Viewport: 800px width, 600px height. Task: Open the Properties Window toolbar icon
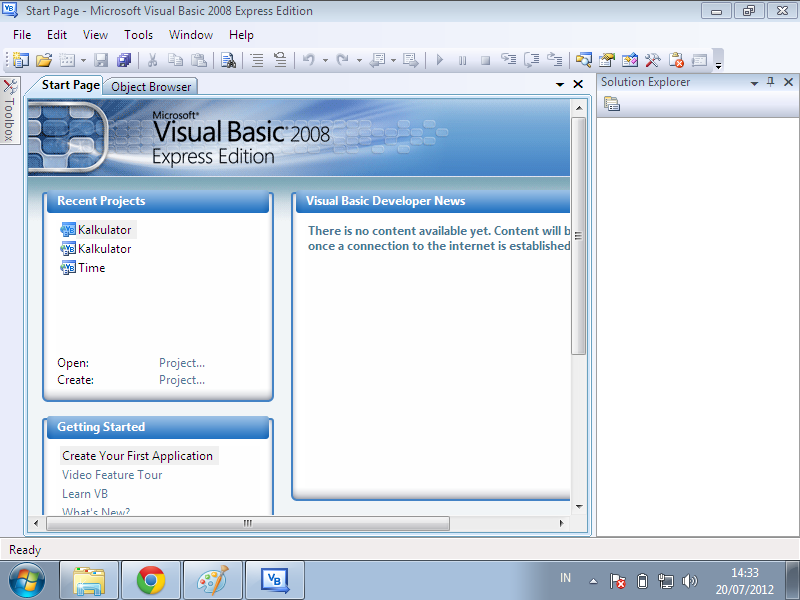click(x=607, y=60)
